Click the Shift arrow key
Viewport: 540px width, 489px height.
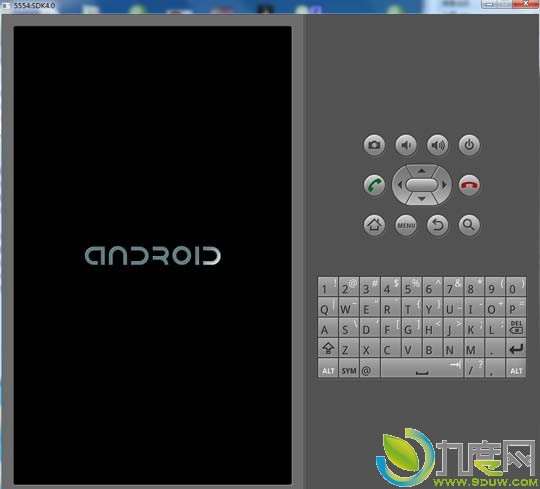coord(328,348)
